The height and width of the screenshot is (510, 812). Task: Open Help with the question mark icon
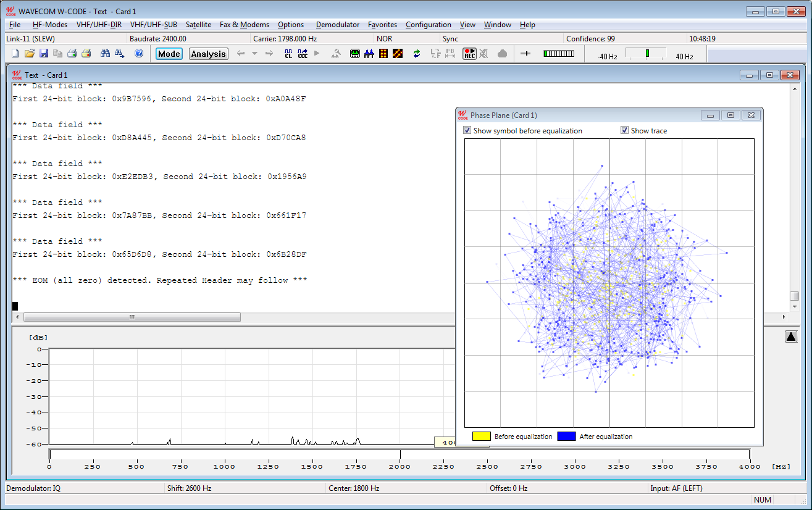click(x=139, y=54)
